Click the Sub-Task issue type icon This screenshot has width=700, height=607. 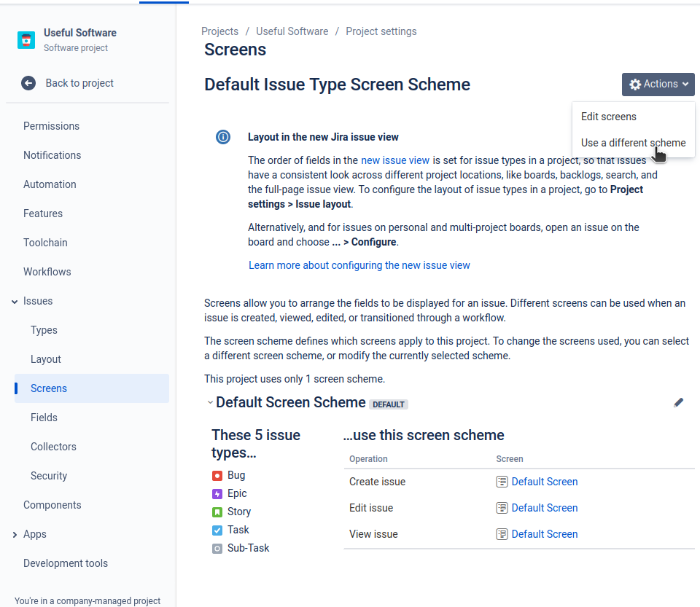(x=216, y=548)
